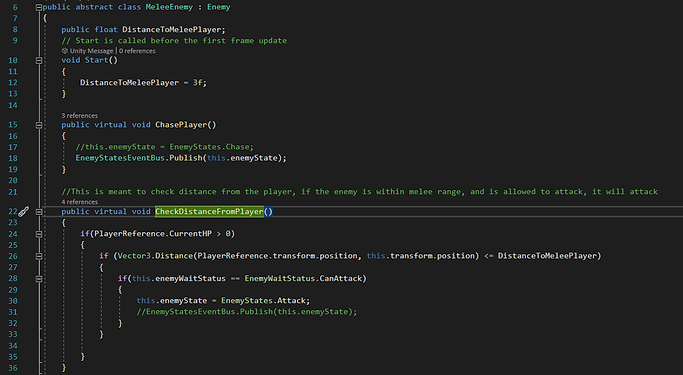Click the highlighted CheckDistanceFromPlayer method name
This screenshot has width=683, height=375.
click(x=210, y=212)
